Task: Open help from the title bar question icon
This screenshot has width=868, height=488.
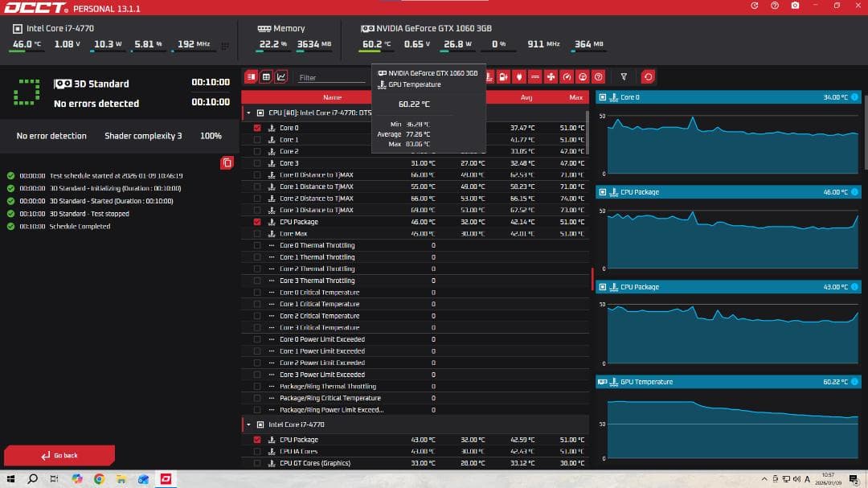Action: pyautogui.click(x=775, y=6)
